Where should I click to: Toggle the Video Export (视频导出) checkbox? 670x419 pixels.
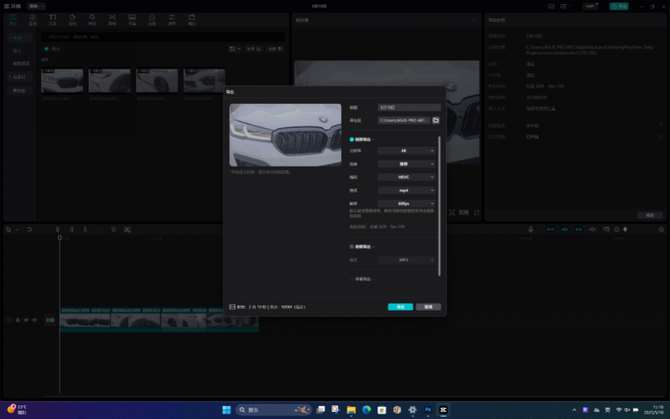(352, 139)
